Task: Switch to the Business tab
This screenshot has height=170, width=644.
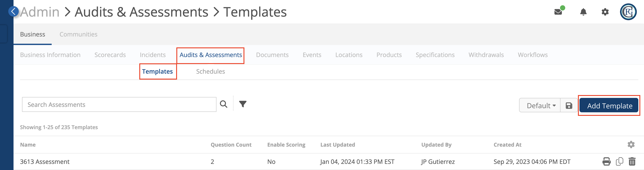Action: [32, 34]
